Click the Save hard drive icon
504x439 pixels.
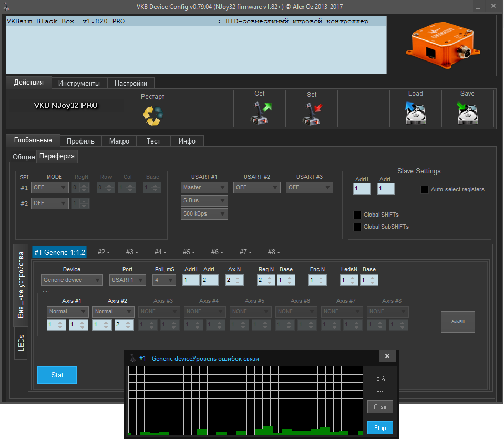pos(467,113)
